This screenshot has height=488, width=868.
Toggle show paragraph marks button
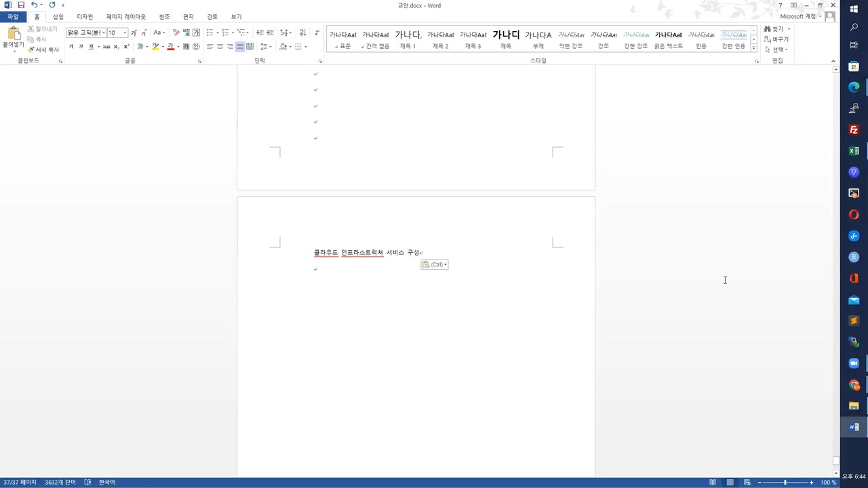317,33
